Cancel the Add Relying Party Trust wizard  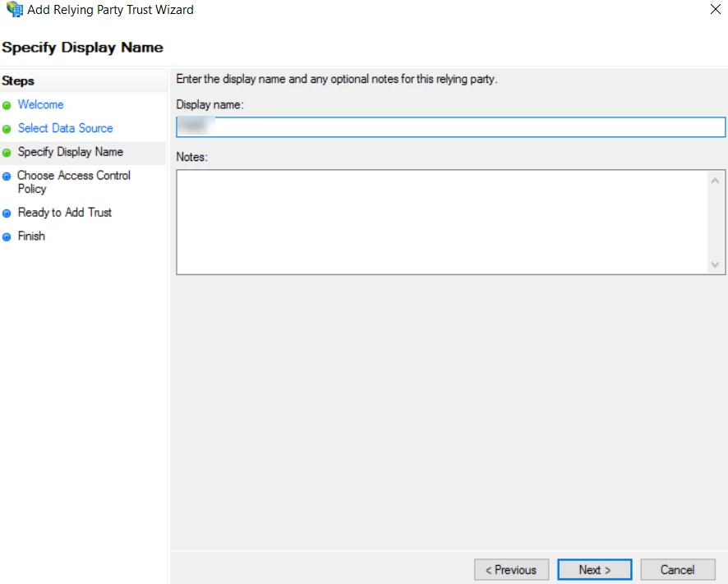[677, 569]
